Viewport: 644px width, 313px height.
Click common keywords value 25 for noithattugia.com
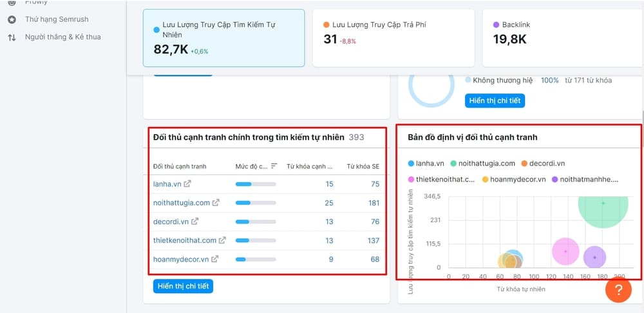329,203
